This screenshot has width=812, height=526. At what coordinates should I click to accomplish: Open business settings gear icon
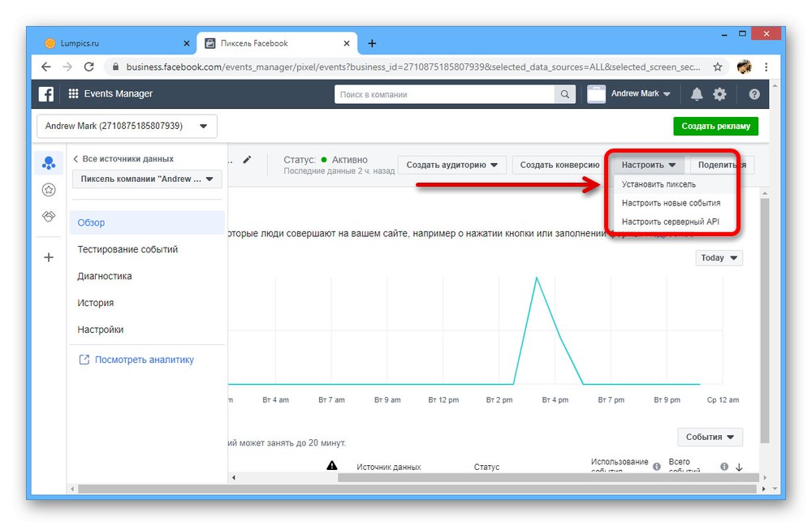[719, 93]
